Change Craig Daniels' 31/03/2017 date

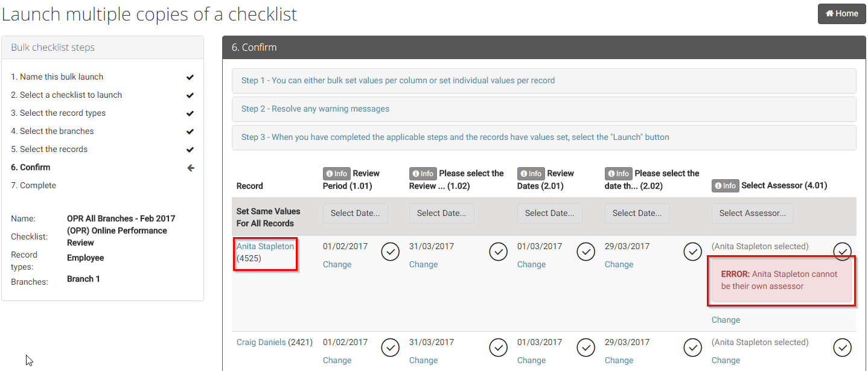tap(423, 360)
